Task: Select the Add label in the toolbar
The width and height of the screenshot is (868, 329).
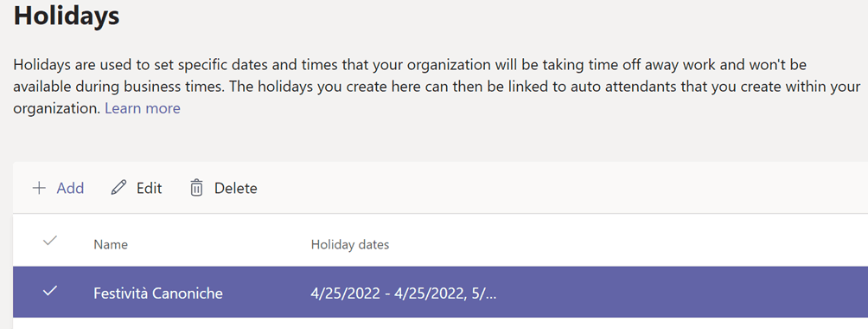Action: pyautogui.click(x=70, y=189)
